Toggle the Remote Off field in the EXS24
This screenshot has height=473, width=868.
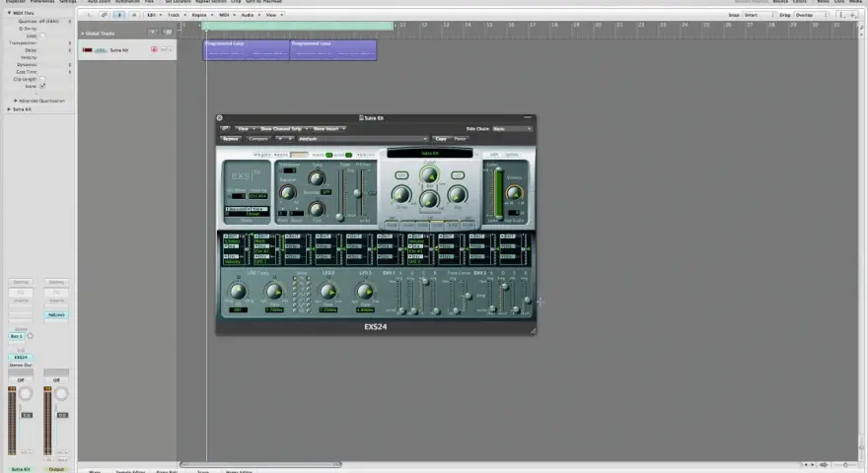(x=326, y=192)
